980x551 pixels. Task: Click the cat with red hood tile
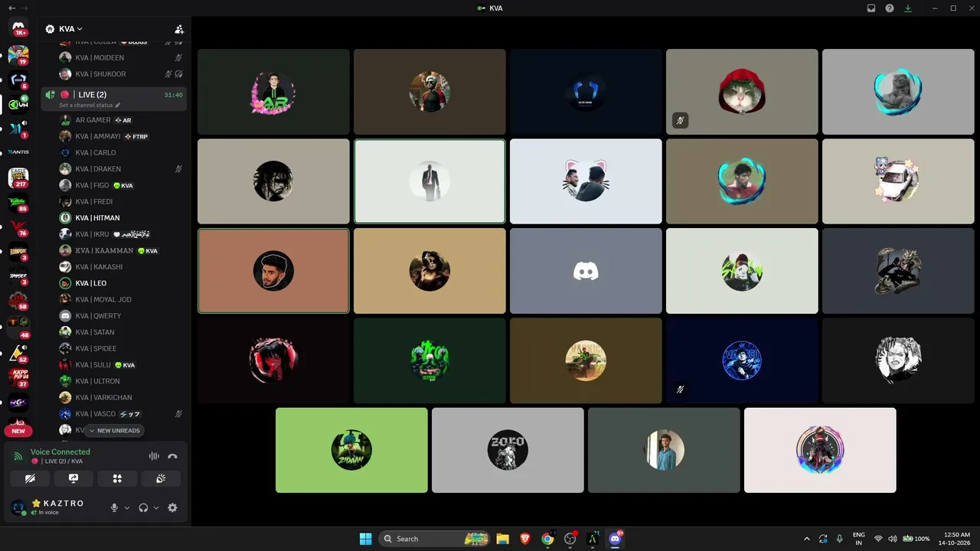tap(742, 92)
